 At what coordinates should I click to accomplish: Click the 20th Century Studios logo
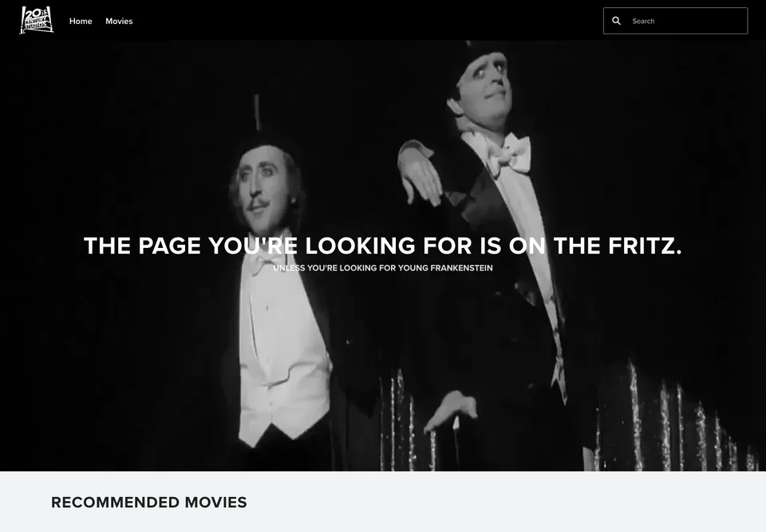[x=36, y=20]
